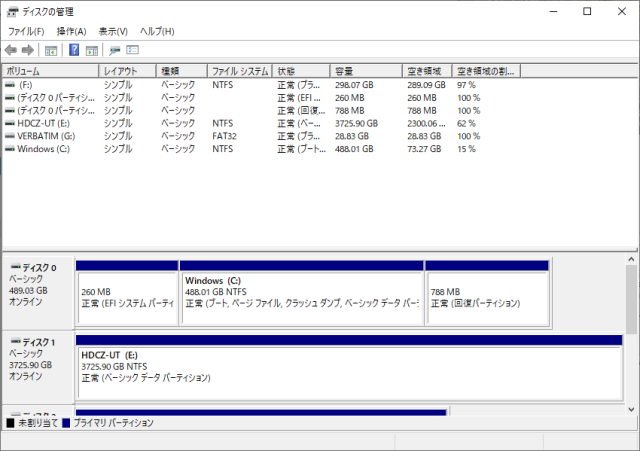
Task: Select the (F:) volume name
Action: pos(25,85)
